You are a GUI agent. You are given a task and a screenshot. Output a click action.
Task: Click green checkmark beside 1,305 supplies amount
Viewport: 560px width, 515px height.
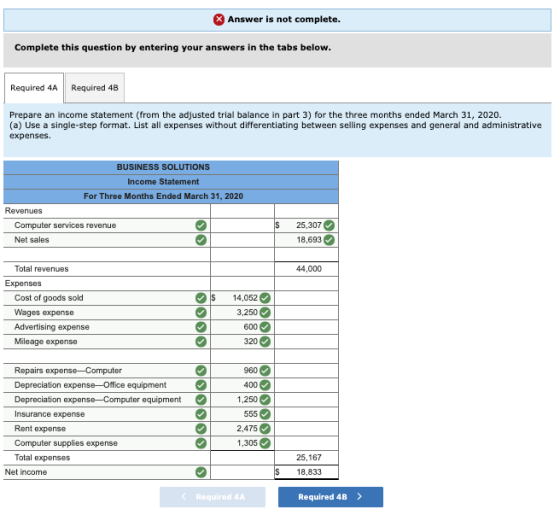[265, 443]
